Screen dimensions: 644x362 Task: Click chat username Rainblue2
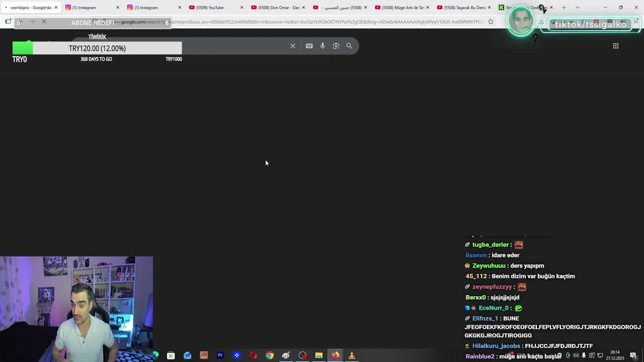[480, 356]
